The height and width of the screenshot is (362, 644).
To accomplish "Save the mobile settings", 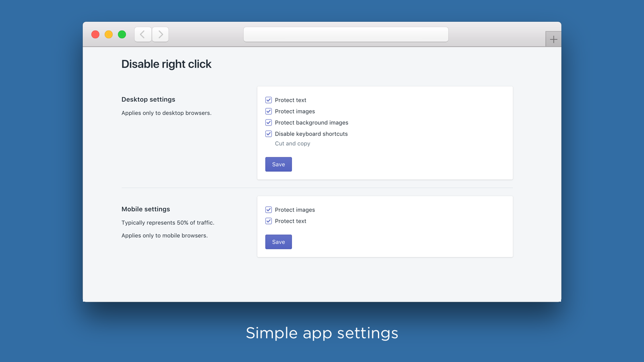I will point(279,242).
